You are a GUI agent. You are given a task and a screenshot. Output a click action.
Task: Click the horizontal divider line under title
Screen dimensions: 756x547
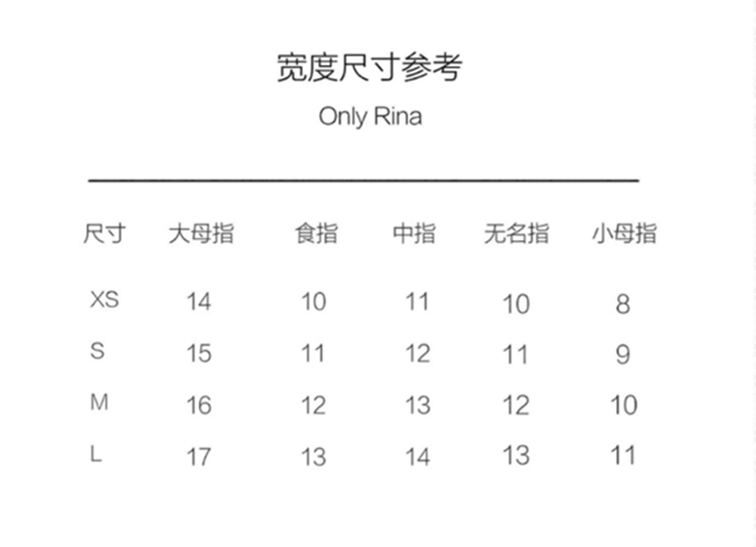[x=364, y=179]
